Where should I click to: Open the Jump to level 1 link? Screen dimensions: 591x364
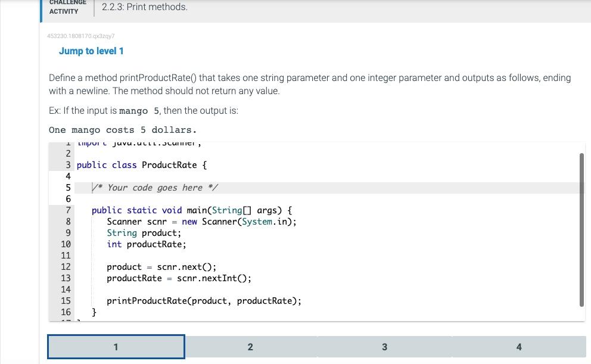pos(91,51)
